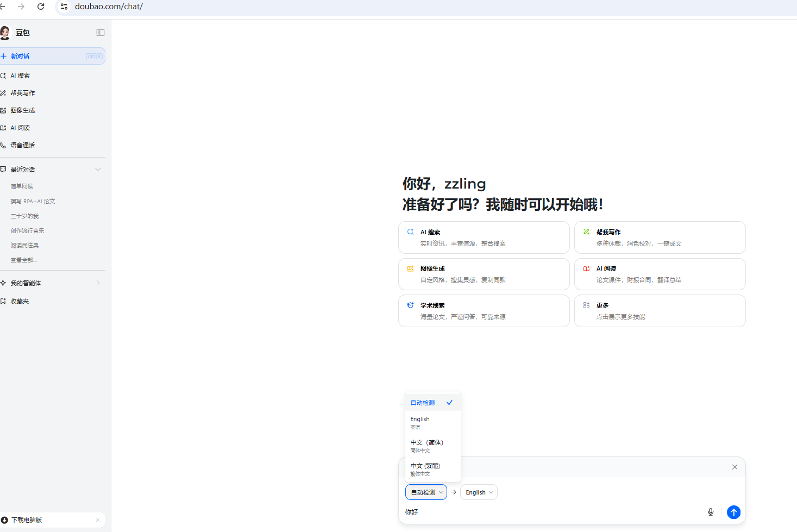
Task: Expand 我的智能体 arrow
Action: coord(98,283)
